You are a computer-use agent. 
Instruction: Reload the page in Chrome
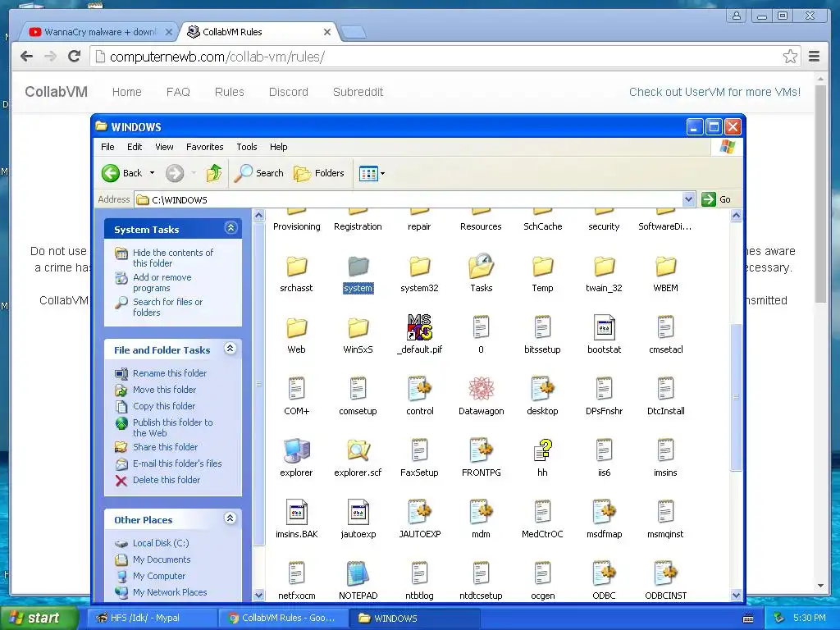coord(75,57)
